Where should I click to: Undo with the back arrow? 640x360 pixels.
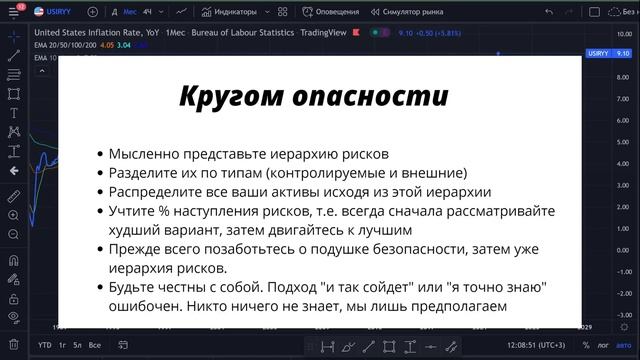pos(549,12)
